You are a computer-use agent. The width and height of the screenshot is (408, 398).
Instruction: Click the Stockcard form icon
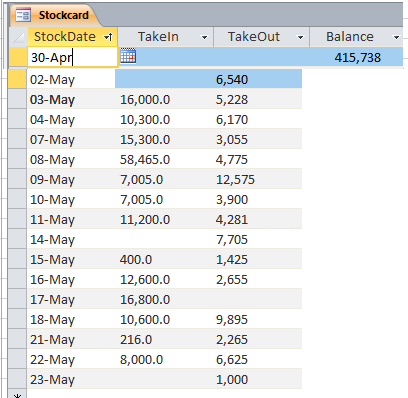[23, 15]
